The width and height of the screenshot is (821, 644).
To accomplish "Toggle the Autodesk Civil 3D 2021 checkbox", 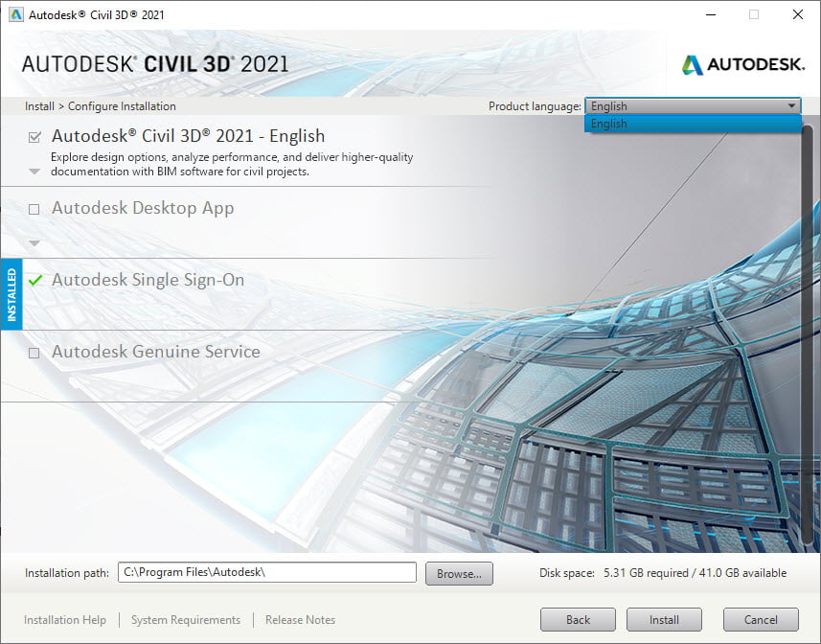I will 34,137.
